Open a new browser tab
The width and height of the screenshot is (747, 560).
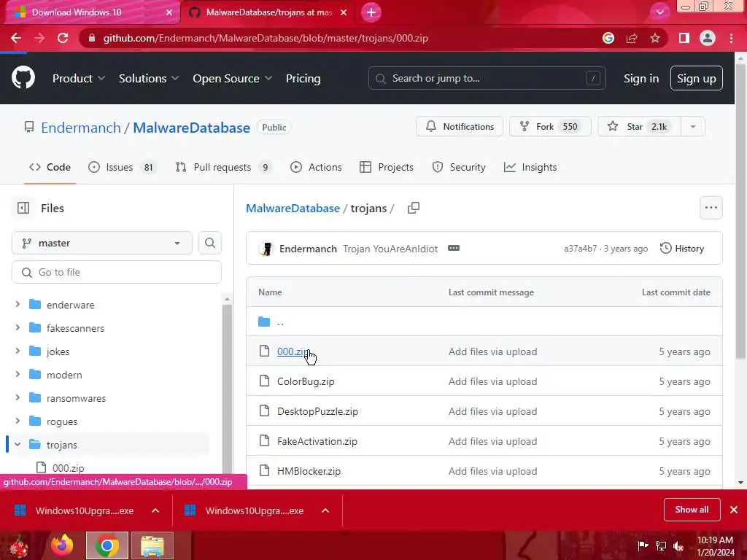pos(371,12)
